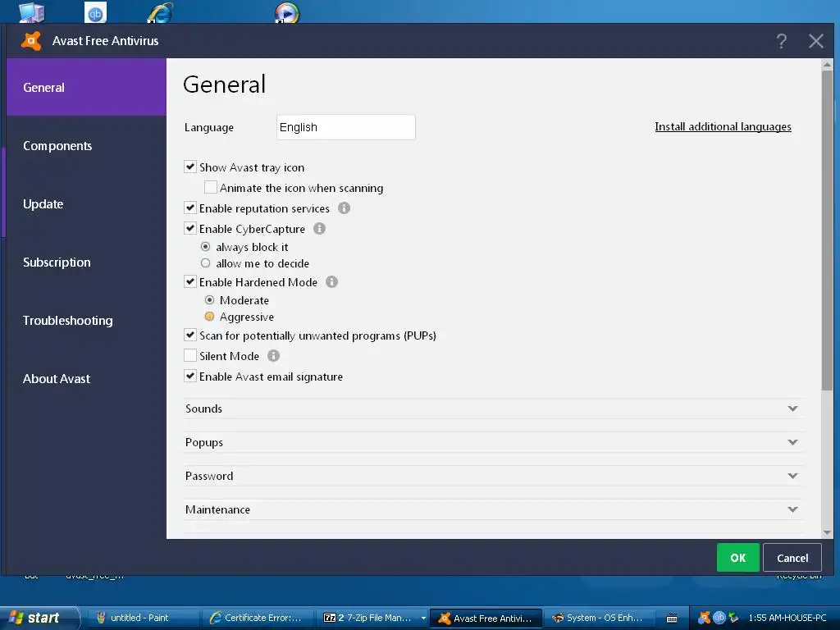The height and width of the screenshot is (630, 840).
Task: Expand the Popups section
Action: [x=493, y=442]
